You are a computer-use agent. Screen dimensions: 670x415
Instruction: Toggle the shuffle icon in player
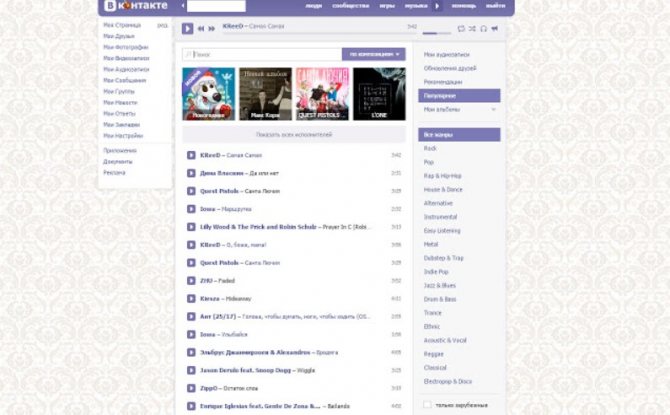472,29
